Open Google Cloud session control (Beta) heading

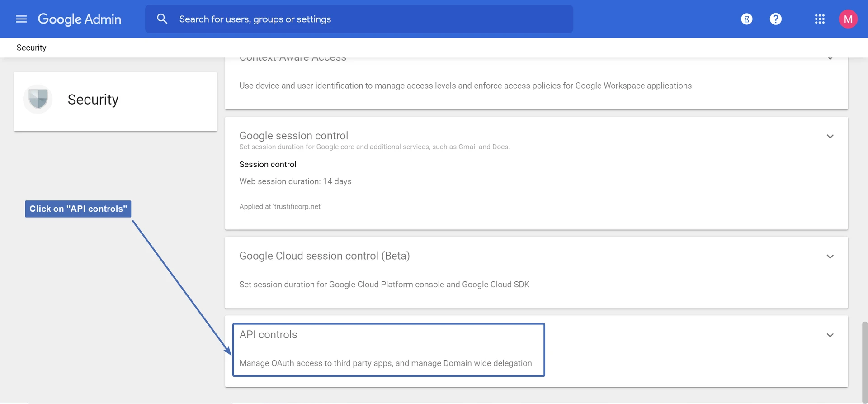[324, 256]
